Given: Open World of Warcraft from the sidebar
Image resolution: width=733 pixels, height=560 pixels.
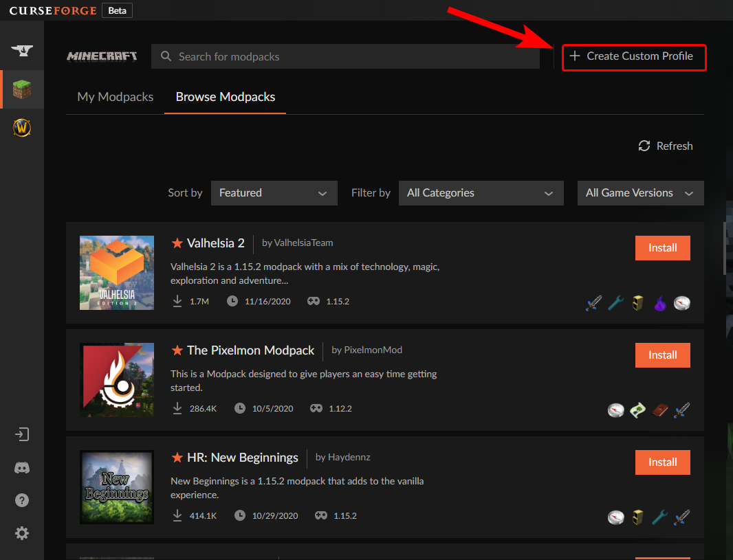Looking at the screenshot, I should click(x=21, y=128).
